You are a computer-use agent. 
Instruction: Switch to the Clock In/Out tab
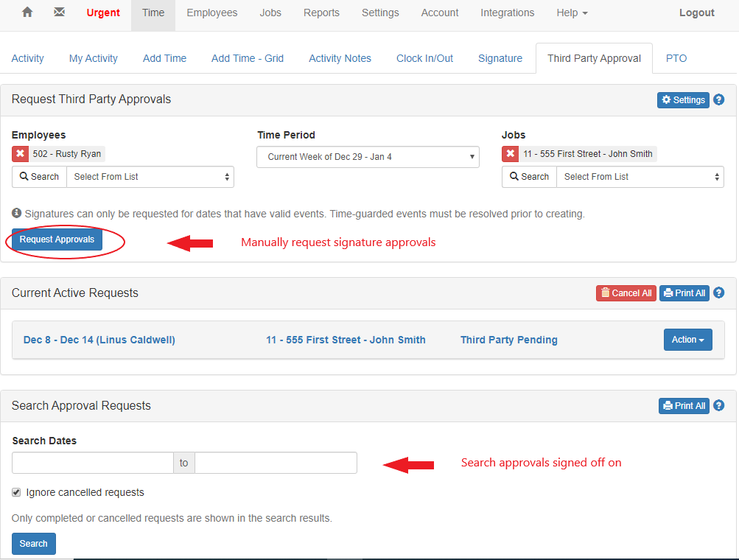pyautogui.click(x=424, y=58)
